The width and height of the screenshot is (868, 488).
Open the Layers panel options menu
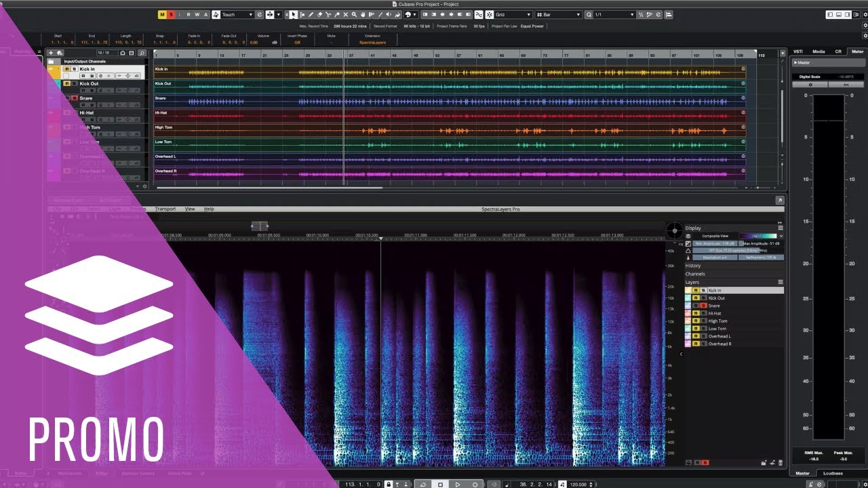pyautogui.click(x=781, y=282)
